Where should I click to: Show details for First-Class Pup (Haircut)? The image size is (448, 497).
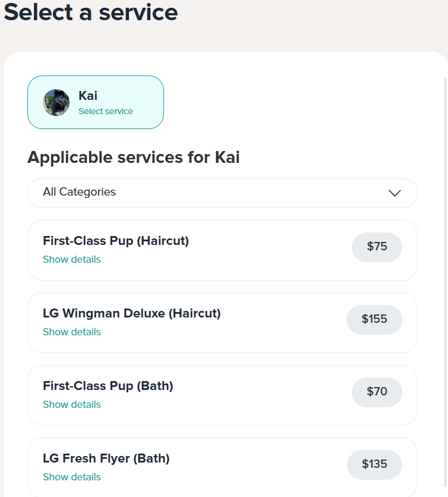coord(72,259)
